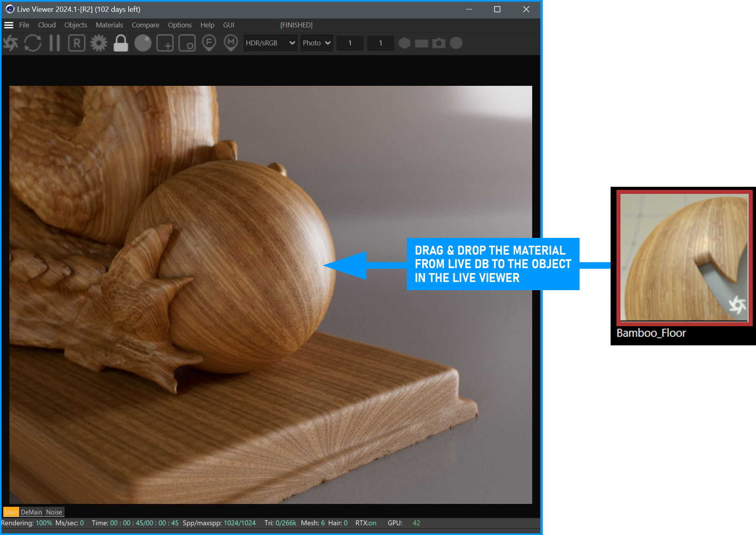Toggle the resolution lock icon
The image size is (756, 535).
[120, 43]
